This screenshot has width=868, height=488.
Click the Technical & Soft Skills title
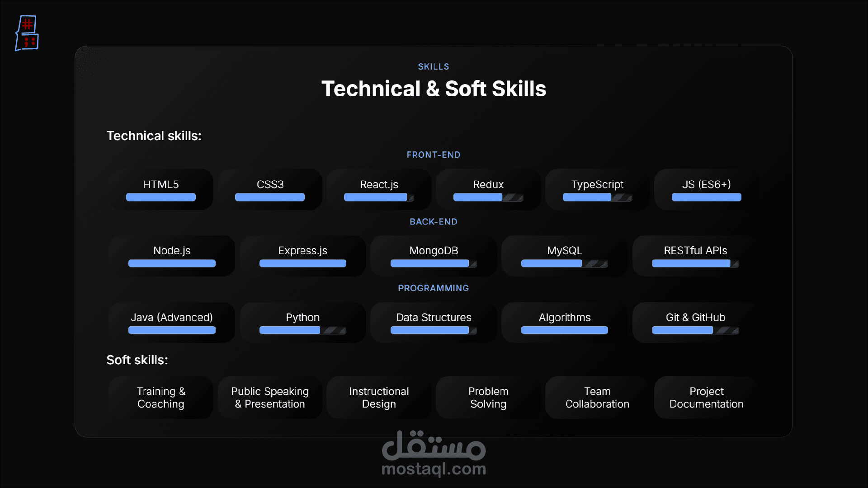point(434,89)
